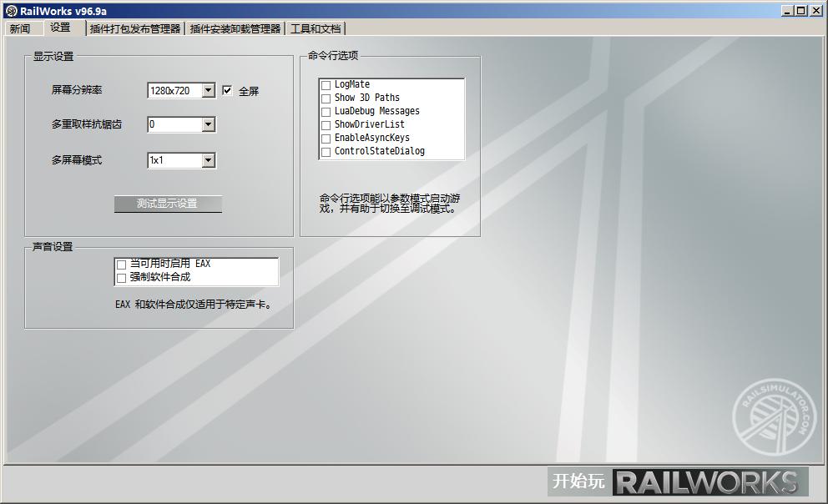Image resolution: width=828 pixels, height=504 pixels.
Task: Check the LuaDebug Messages option
Action: pos(326,112)
